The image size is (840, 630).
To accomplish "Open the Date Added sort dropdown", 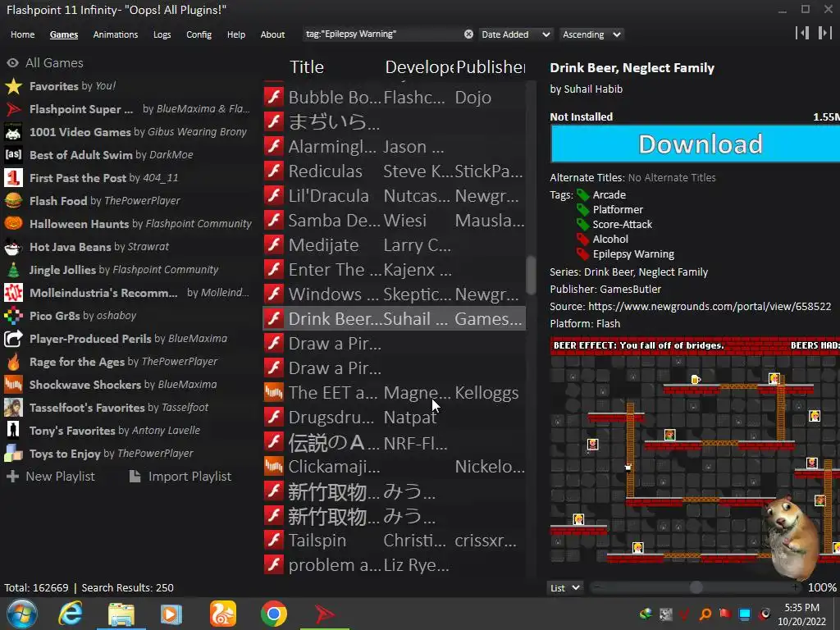I will (515, 34).
